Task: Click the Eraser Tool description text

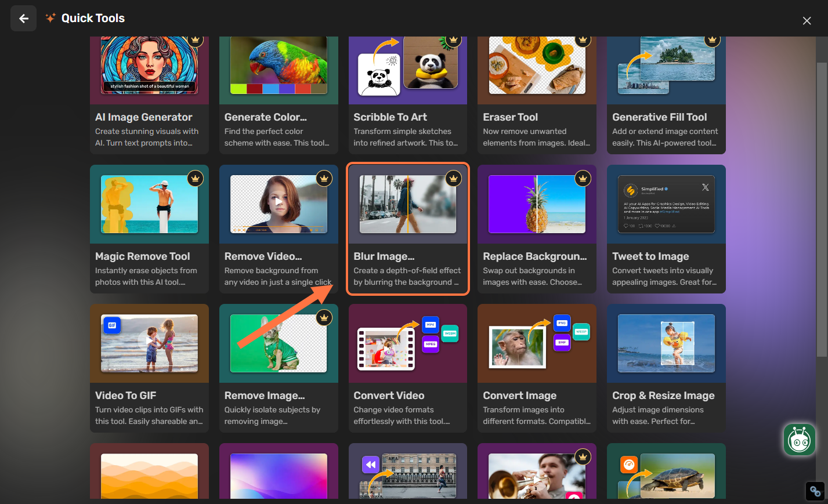Action: 536,137
